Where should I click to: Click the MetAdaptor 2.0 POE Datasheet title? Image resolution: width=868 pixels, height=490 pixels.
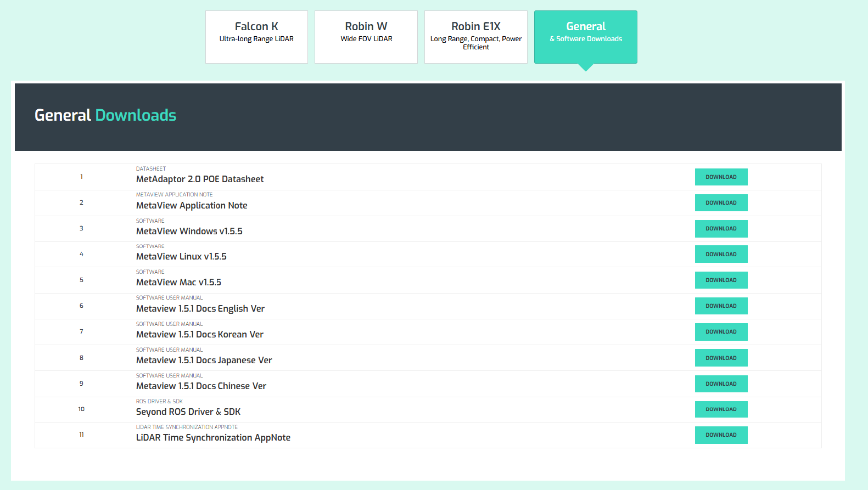point(200,179)
